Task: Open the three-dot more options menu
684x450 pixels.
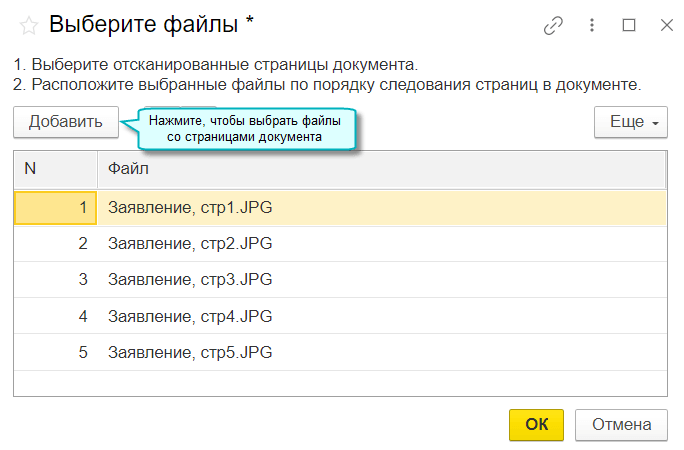Action: pyautogui.click(x=592, y=26)
